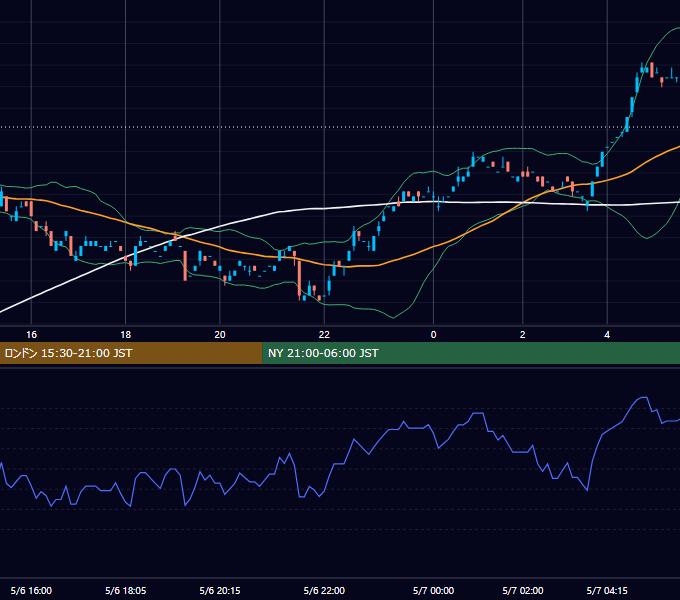This screenshot has height=600, width=680.
Task: Click the time axis label 16
Action: point(31,335)
